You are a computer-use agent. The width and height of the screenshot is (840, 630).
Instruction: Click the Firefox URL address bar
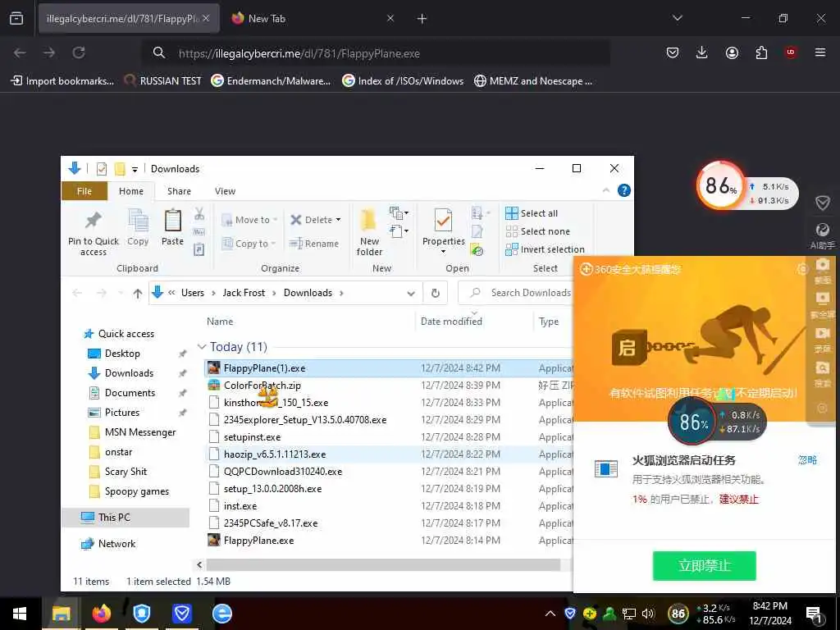(x=375, y=53)
